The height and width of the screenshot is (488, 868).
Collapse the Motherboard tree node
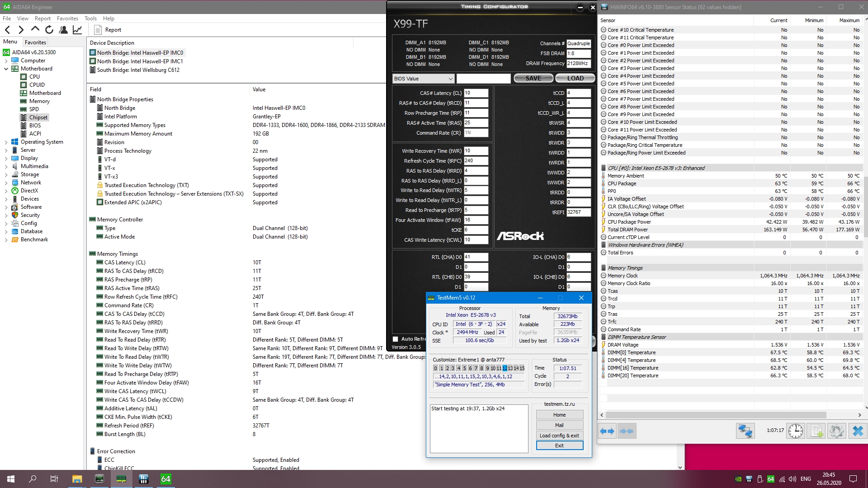6,69
